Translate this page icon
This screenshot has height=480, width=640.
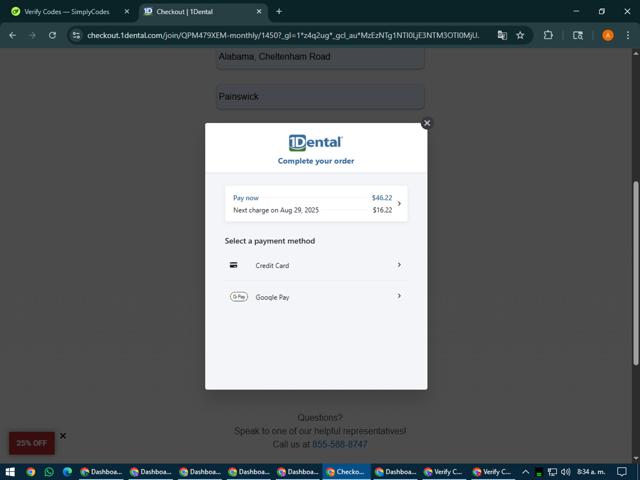[x=502, y=36]
